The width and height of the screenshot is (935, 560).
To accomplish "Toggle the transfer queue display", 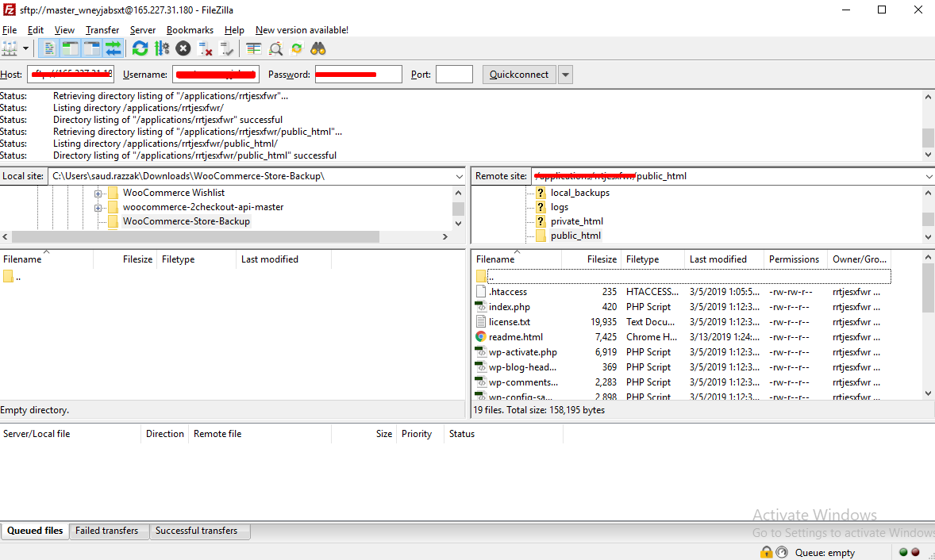I will [114, 49].
